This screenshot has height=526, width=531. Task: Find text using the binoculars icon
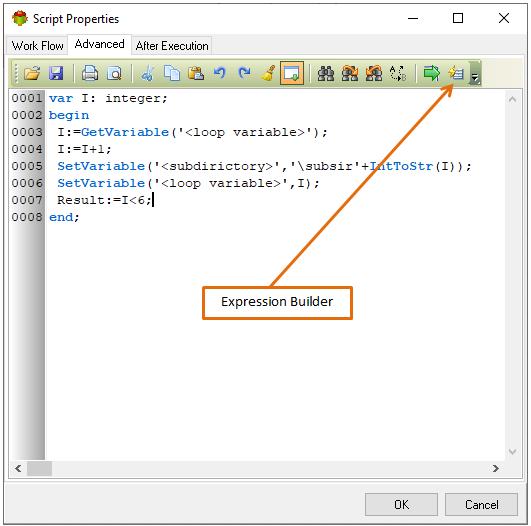pos(326,73)
